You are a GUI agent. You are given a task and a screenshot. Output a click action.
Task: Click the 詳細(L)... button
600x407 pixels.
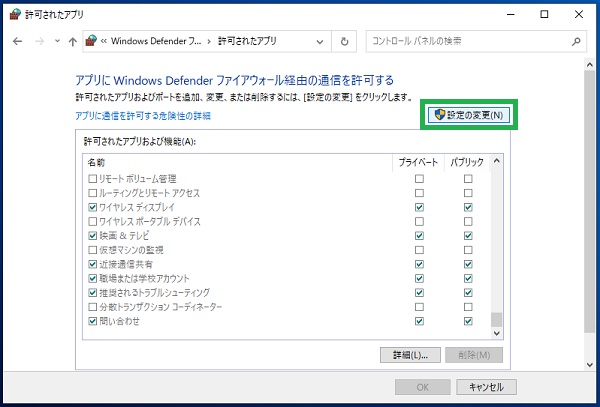(x=410, y=355)
